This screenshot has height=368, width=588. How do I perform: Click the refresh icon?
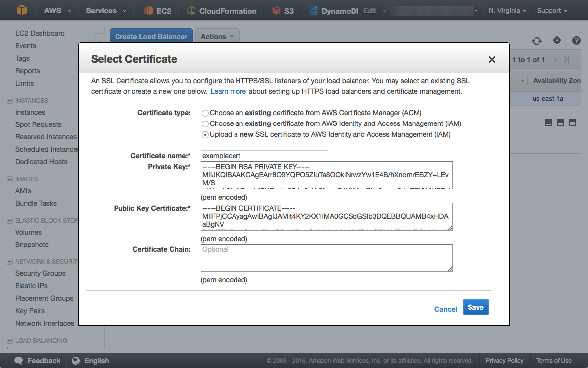pos(536,41)
